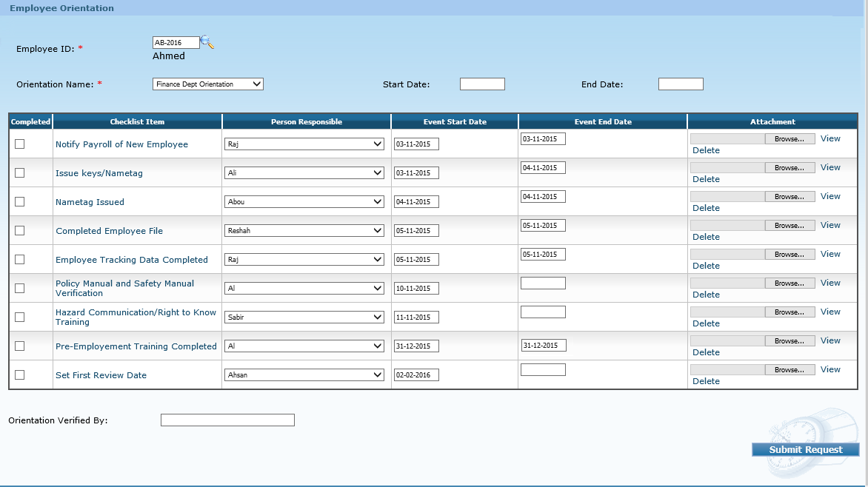Delete attachment for Employee Tracking Data row
Screen dimensions: 868x487
click(x=706, y=266)
